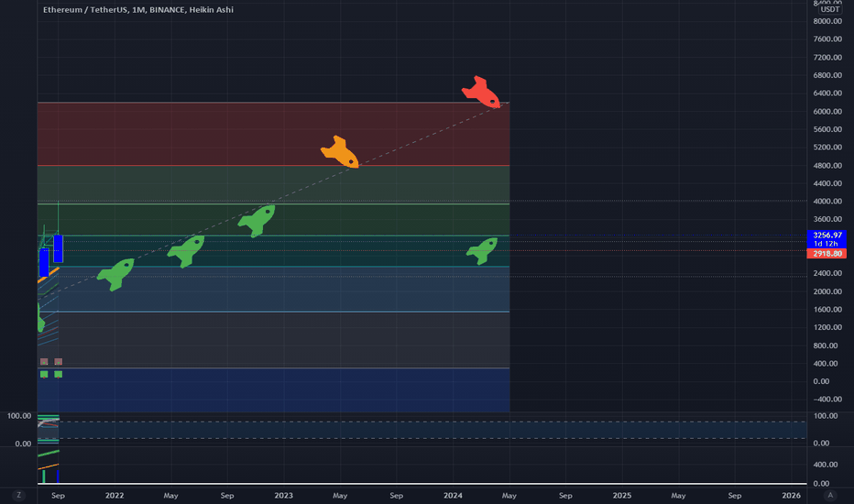Screen dimensions: 854x504
Task: Click the 2023 time axis label
Action: pyautogui.click(x=284, y=495)
